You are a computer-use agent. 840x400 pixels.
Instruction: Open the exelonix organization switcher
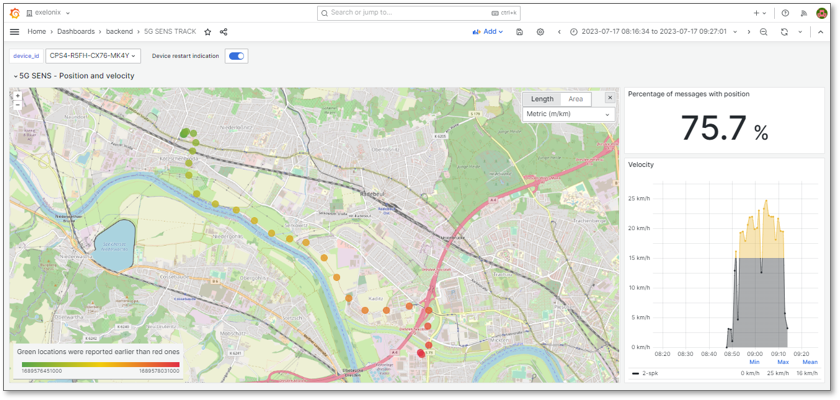pyautogui.click(x=48, y=13)
